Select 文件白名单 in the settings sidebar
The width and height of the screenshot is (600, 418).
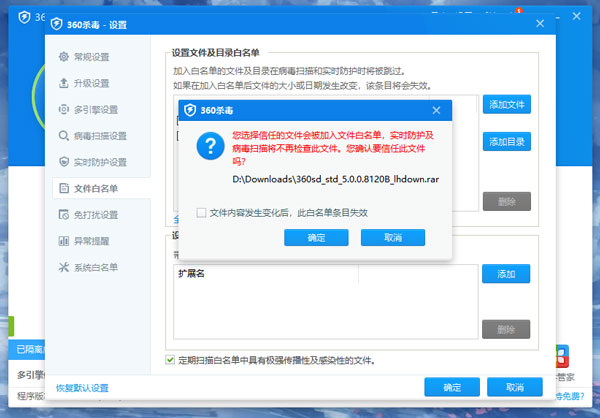pyautogui.click(x=100, y=188)
